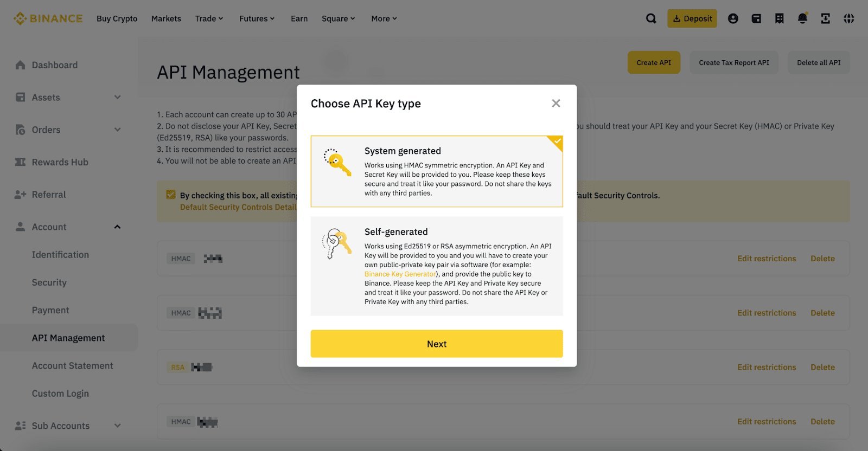Click the Account person icon
Viewport: 868px width, 451px height.
click(x=20, y=227)
